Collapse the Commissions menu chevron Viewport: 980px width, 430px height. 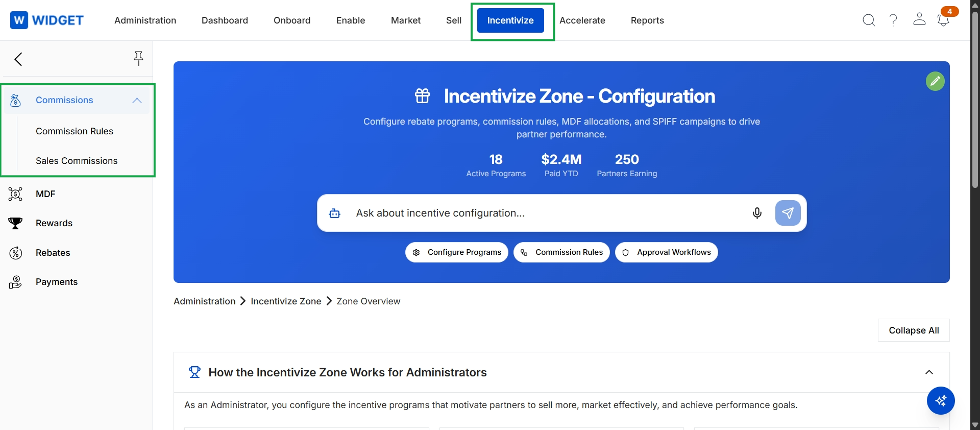click(137, 101)
